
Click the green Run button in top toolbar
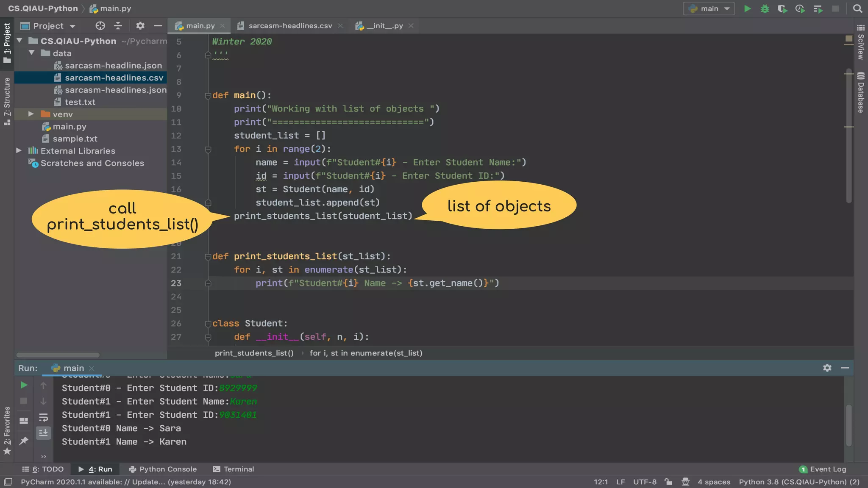[748, 8]
